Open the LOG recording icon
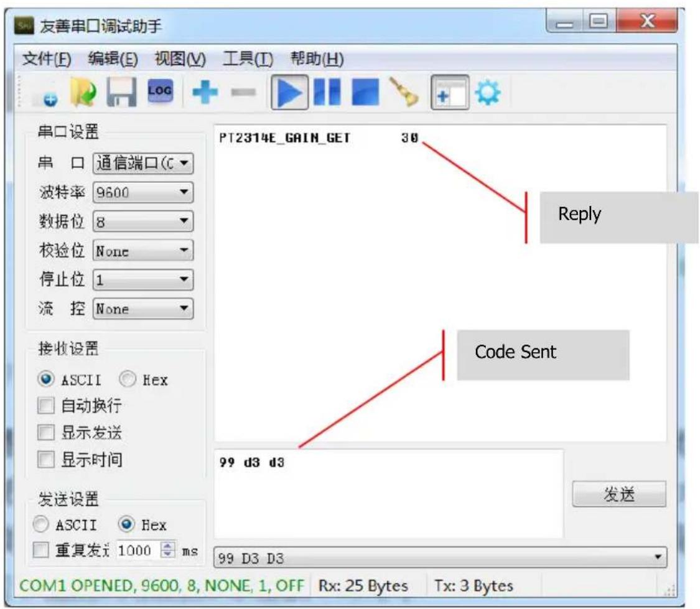Image resolution: width=700 pixels, height=609 pixels. (159, 91)
